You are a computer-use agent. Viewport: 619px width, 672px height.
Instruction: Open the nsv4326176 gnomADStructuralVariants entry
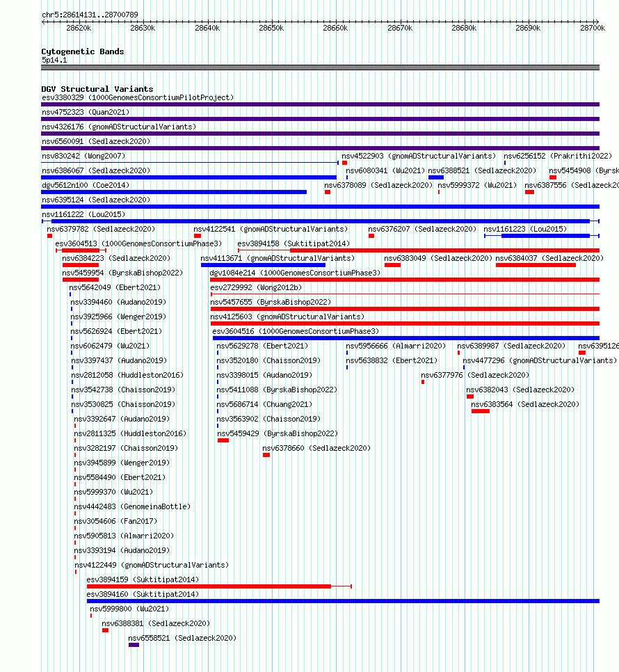pos(119,127)
